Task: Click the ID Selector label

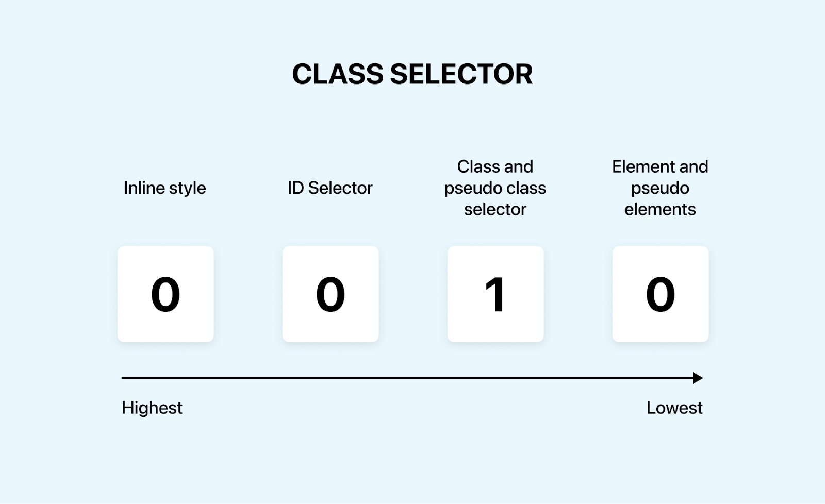Action: [x=330, y=188]
